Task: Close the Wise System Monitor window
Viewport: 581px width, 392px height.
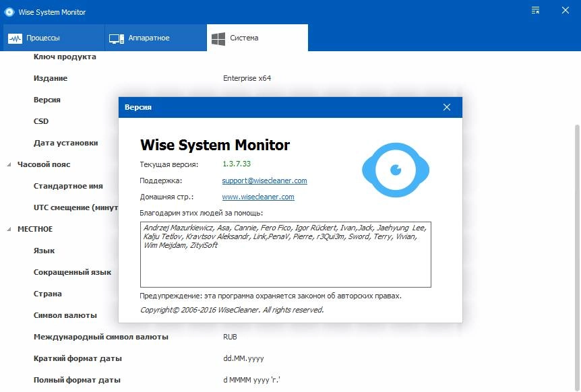Action: 565,10
